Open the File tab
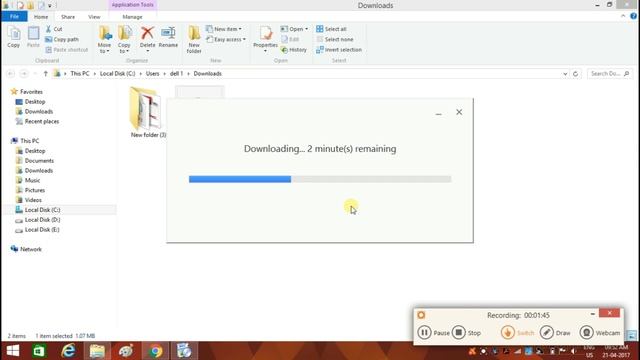Screen dimensions: 640x360 (14, 16)
